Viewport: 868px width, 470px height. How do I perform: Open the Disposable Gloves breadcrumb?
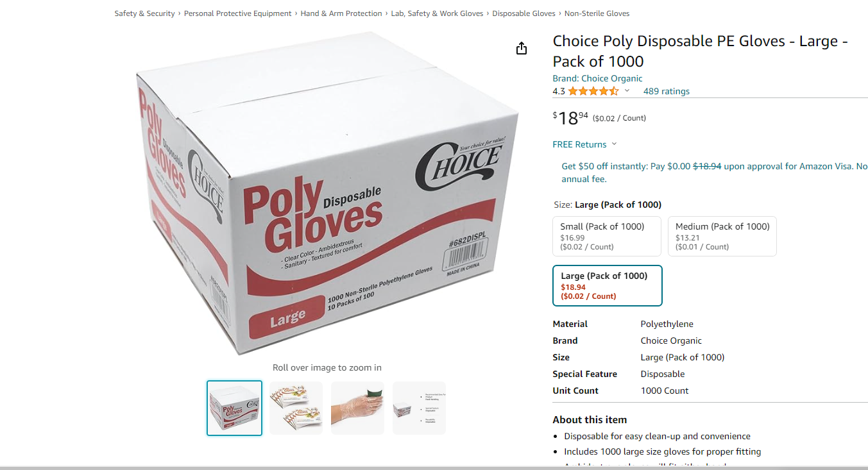pyautogui.click(x=523, y=13)
